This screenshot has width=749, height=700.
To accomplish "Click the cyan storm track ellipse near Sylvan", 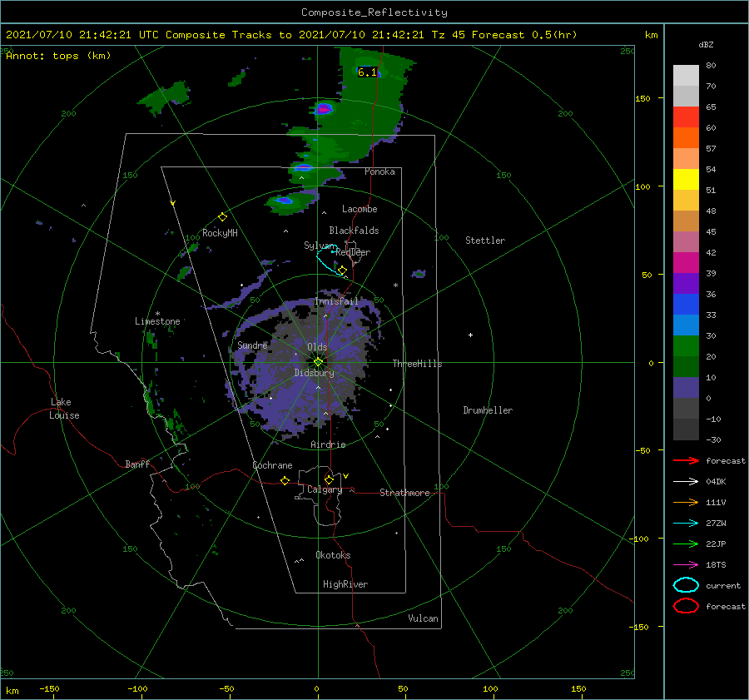I will (329, 259).
